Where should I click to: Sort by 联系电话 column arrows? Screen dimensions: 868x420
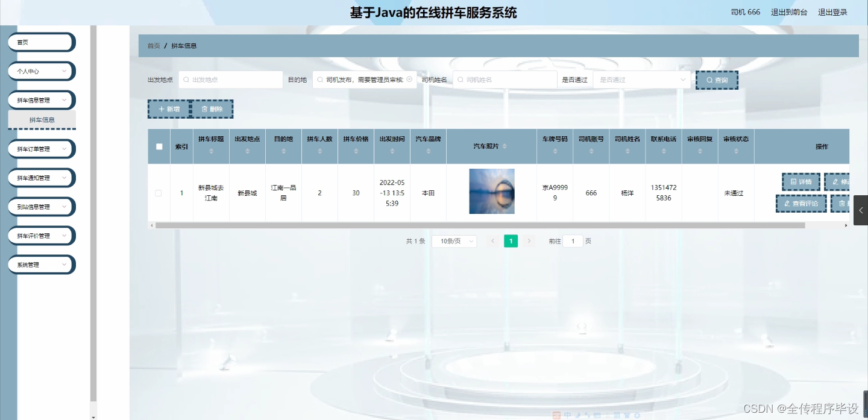pyautogui.click(x=663, y=151)
